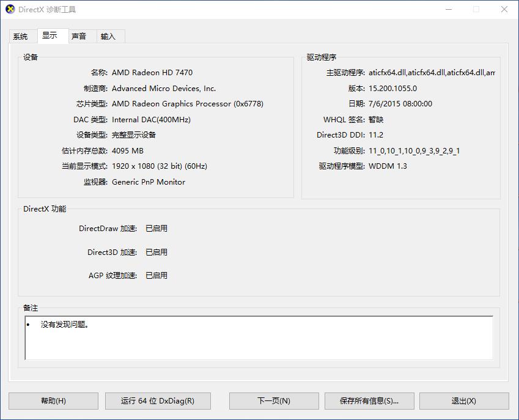Click the 制造商: label
The height and width of the screenshot is (420, 519).
pos(95,89)
